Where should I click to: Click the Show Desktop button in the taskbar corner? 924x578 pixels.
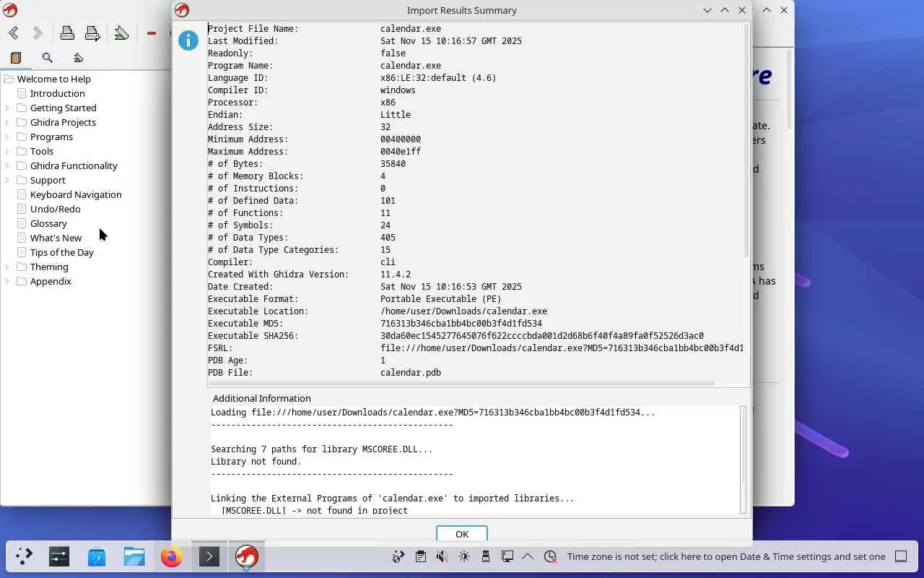[901, 556]
